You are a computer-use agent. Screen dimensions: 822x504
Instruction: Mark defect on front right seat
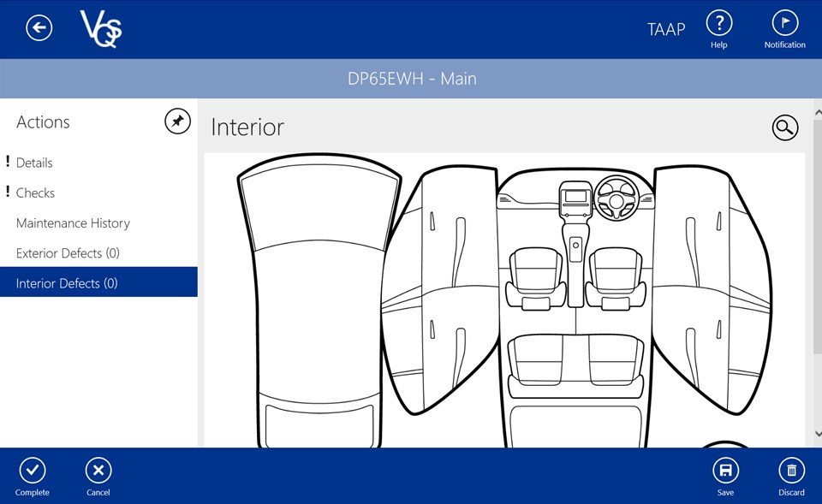tap(616, 279)
